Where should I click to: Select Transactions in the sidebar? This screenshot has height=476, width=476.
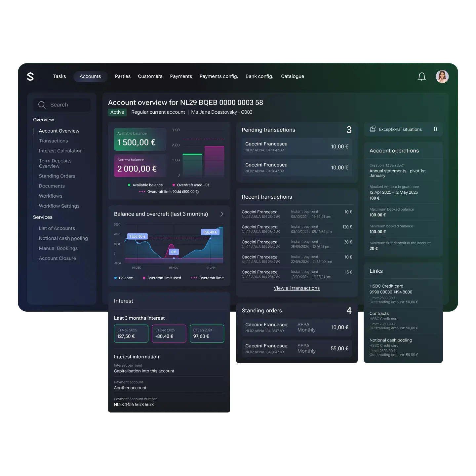click(x=53, y=141)
